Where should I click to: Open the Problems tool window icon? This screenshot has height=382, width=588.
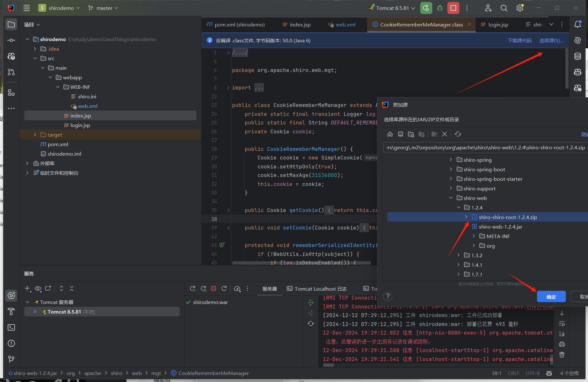[x=11, y=343]
